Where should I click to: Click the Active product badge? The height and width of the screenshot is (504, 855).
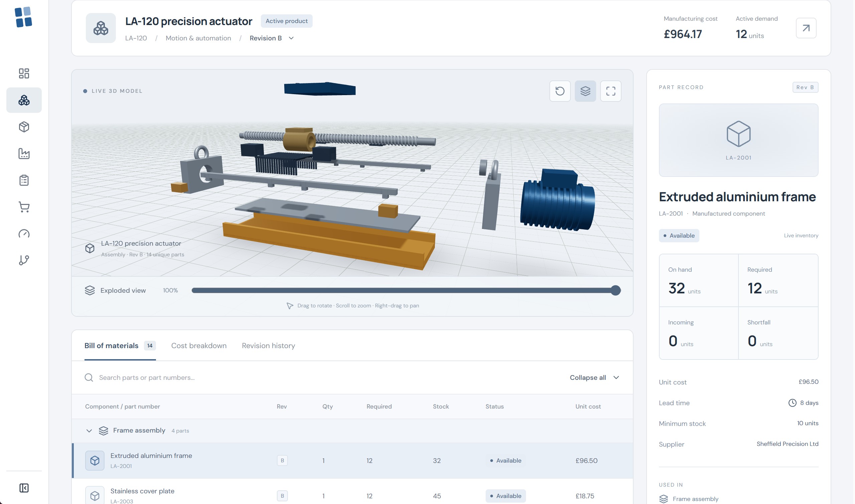(x=287, y=21)
